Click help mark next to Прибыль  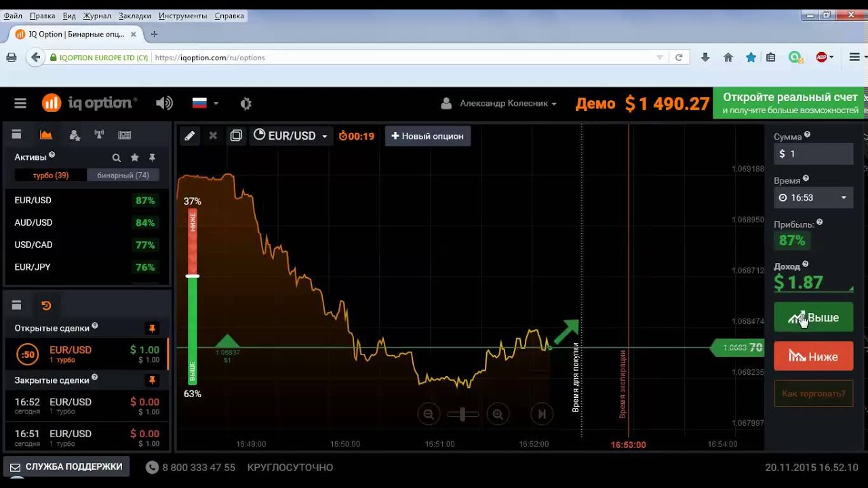point(819,222)
